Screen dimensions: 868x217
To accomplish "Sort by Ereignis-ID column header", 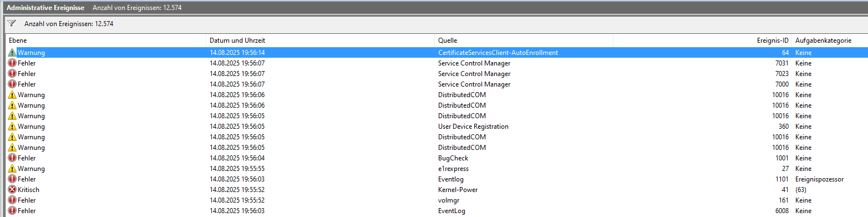I will (x=703, y=41).
